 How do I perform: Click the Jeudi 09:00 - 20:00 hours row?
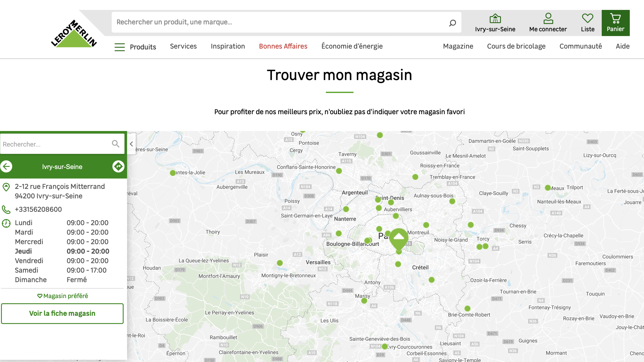click(x=62, y=251)
